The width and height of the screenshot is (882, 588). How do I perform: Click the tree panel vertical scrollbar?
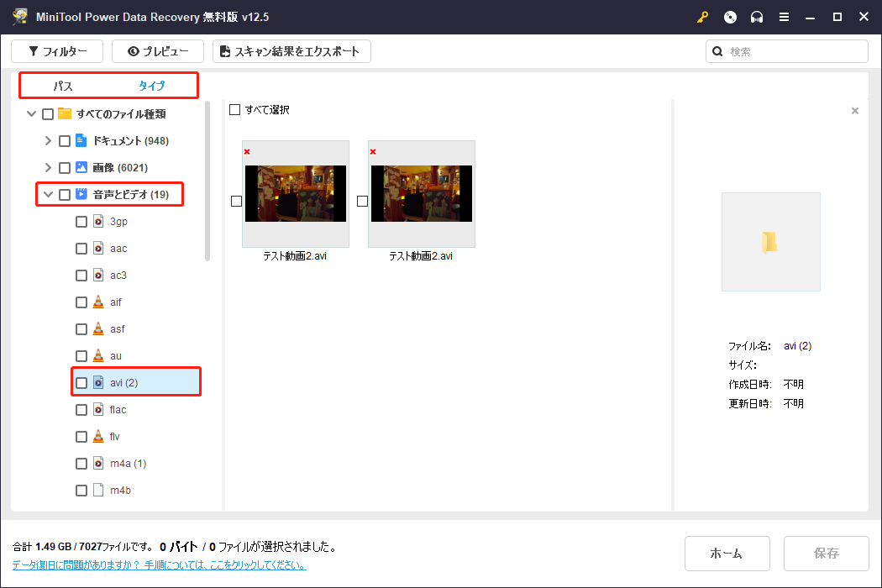(207, 181)
